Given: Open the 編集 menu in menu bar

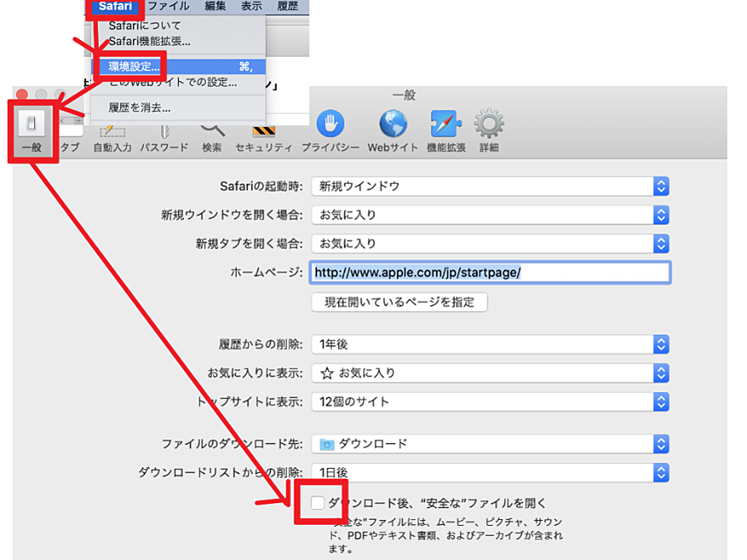Looking at the screenshot, I should (215, 6).
